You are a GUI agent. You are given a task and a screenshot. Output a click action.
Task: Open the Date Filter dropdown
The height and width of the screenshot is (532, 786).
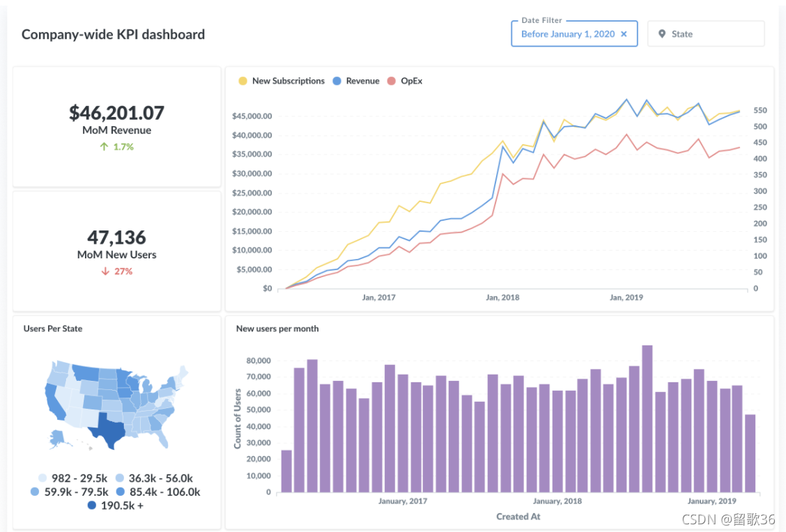(568, 34)
